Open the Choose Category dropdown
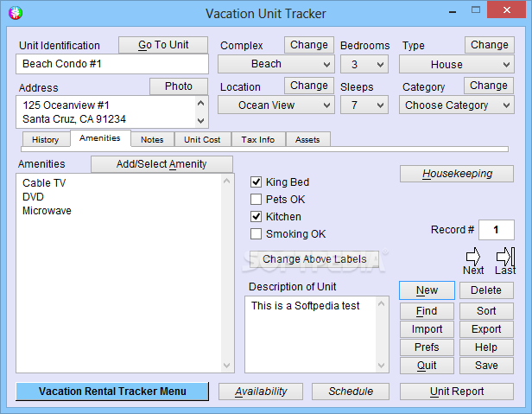The image size is (532, 414). coord(456,105)
